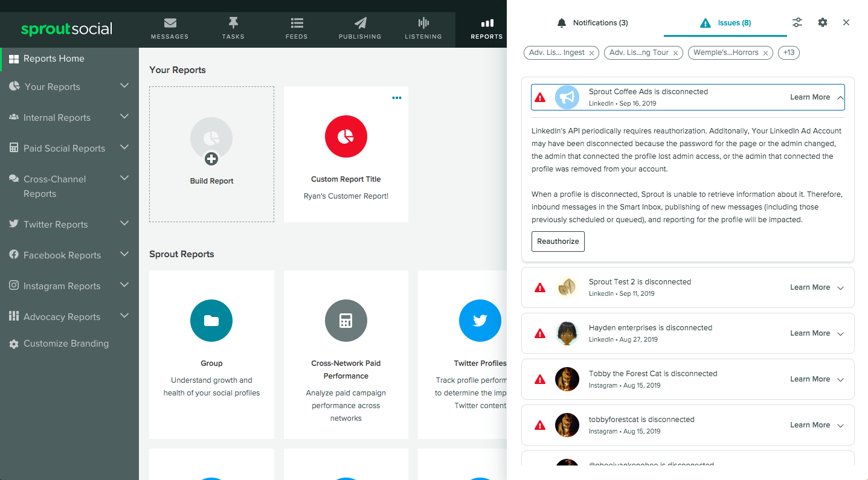Click the notification filter sliders icon
Image resolution: width=868 pixels, height=480 pixels.
(x=798, y=22)
